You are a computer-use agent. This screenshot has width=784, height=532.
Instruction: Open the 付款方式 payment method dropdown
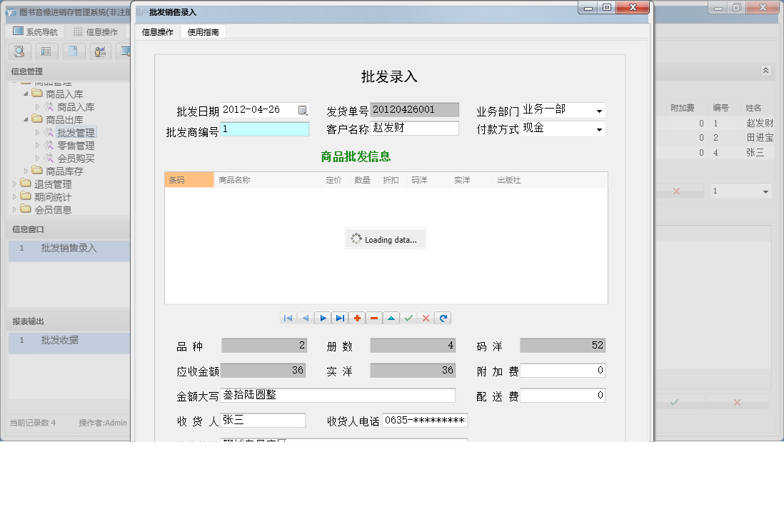(x=598, y=129)
